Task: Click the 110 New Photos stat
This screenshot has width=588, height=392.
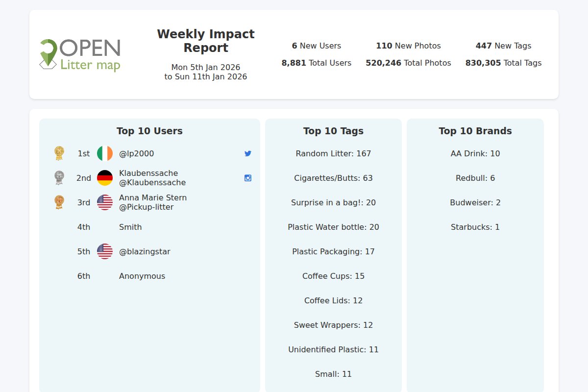Action: [x=408, y=46]
